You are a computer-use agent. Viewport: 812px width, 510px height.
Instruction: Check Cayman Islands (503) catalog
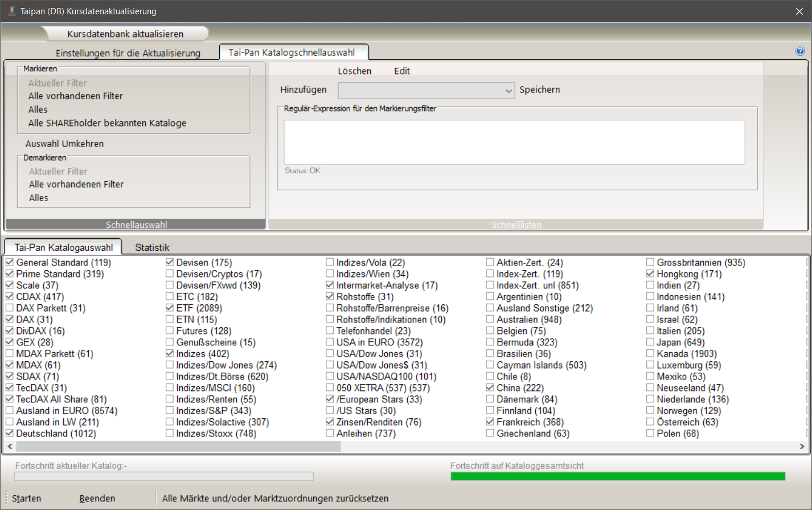(x=490, y=365)
